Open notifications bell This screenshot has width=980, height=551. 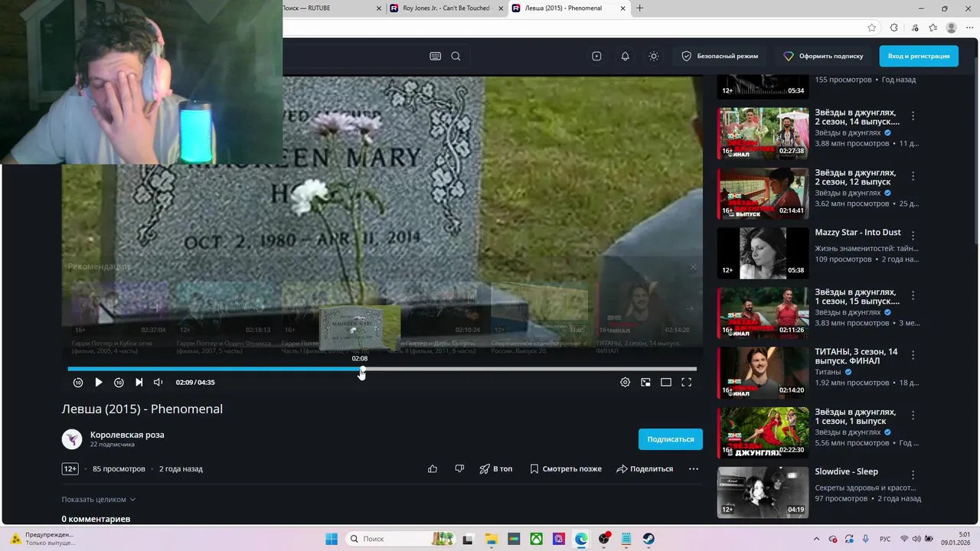pos(625,56)
